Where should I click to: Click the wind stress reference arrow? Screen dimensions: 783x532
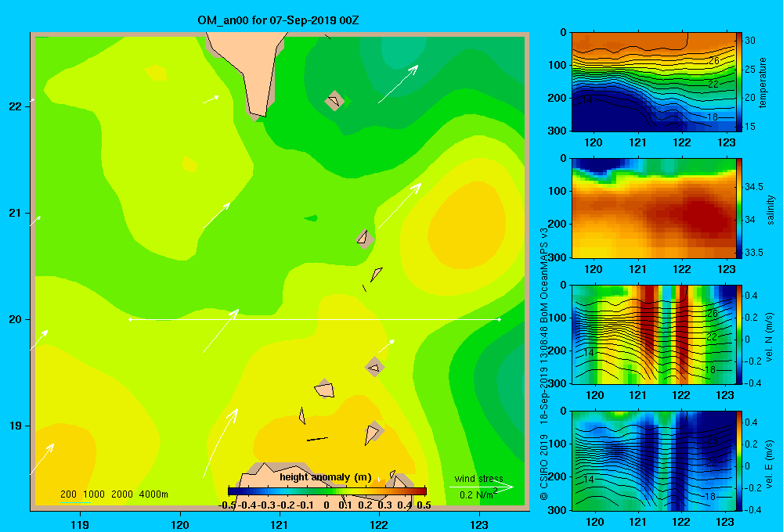[482, 487]
